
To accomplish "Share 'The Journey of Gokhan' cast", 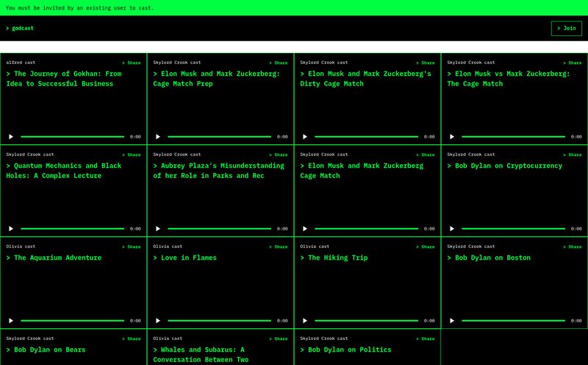I will (132, 63).
